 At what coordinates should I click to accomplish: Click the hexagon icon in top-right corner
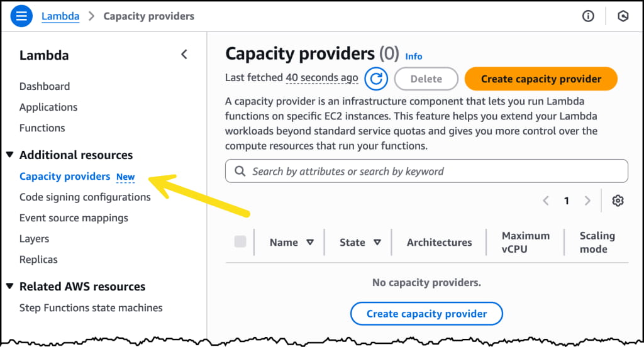click(623, 16)
